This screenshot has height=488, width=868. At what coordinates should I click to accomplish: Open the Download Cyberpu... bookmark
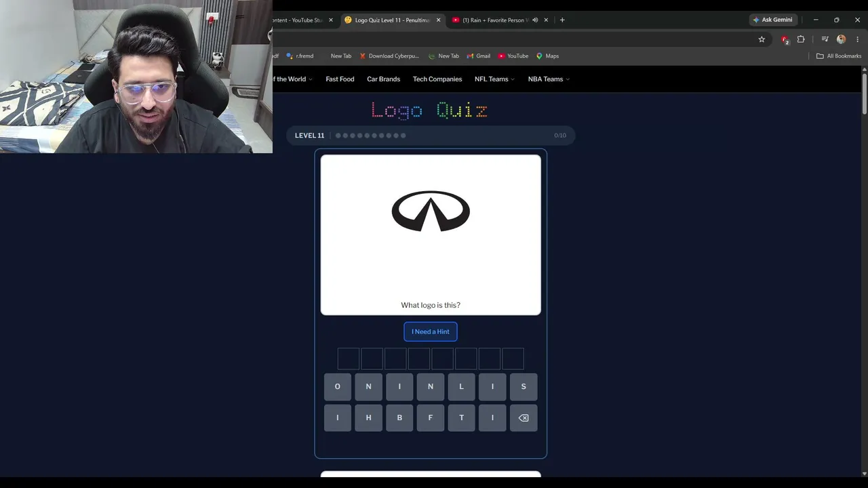389,56
